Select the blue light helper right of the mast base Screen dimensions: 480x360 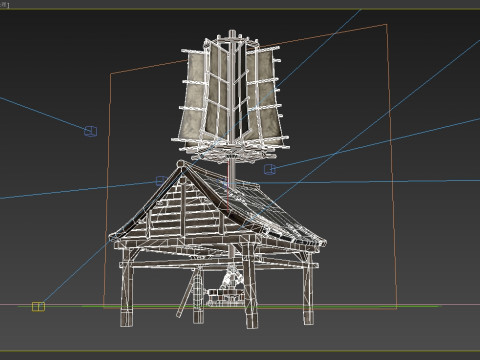[270, 169]
